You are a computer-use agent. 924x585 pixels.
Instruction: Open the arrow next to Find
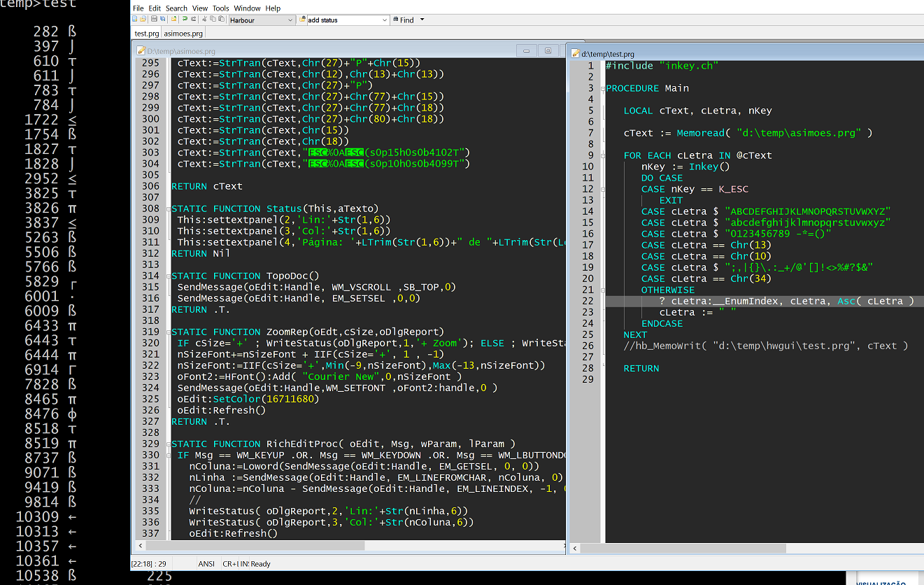click(x=422, y=20)
